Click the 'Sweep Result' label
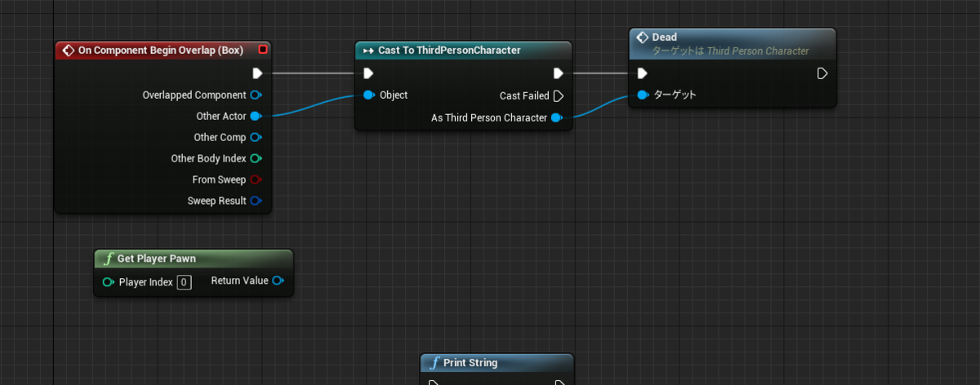 (x=216, y=201)
